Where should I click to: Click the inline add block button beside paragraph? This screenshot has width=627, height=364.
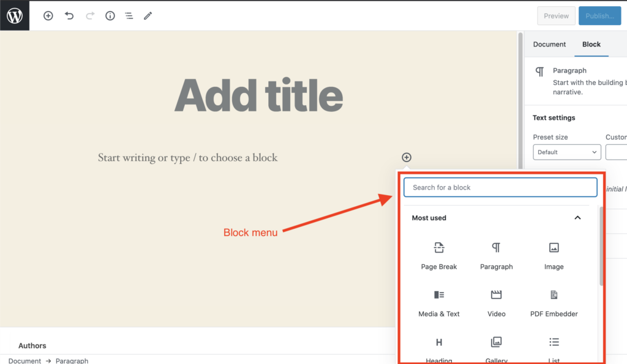coord(407,158)
